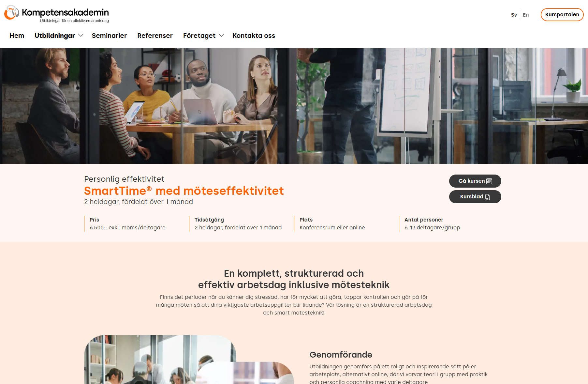Switch language to Sv

click(514, 15)
